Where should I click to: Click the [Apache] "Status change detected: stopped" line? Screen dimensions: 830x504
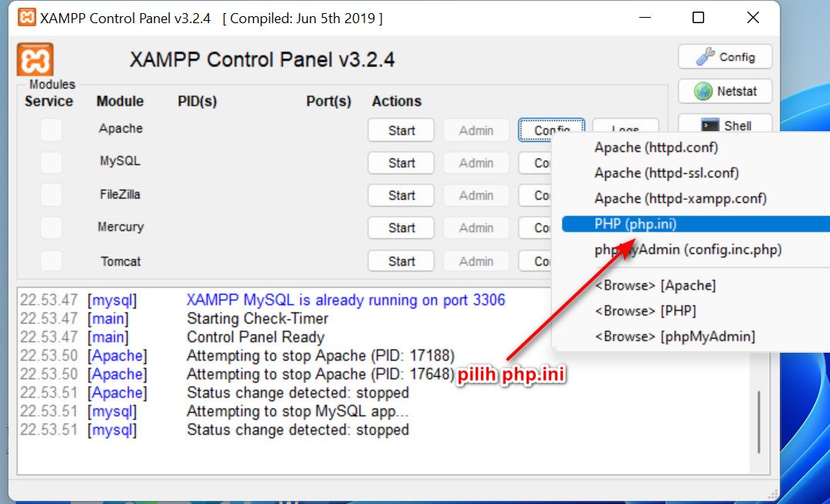click(297, 393)
